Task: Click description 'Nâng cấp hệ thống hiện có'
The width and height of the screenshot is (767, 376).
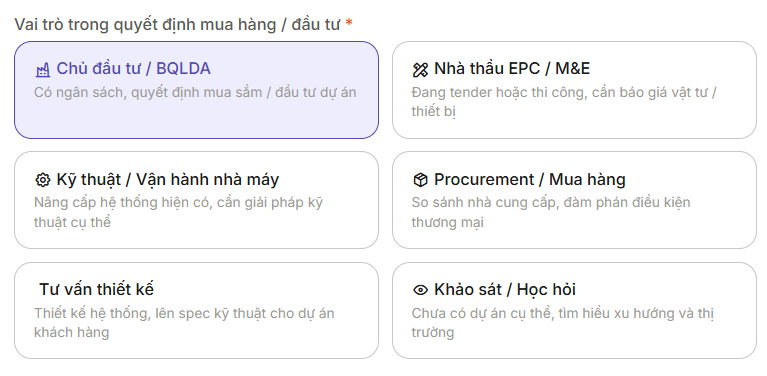Action: pyautogui.click(x=179, y=212)
